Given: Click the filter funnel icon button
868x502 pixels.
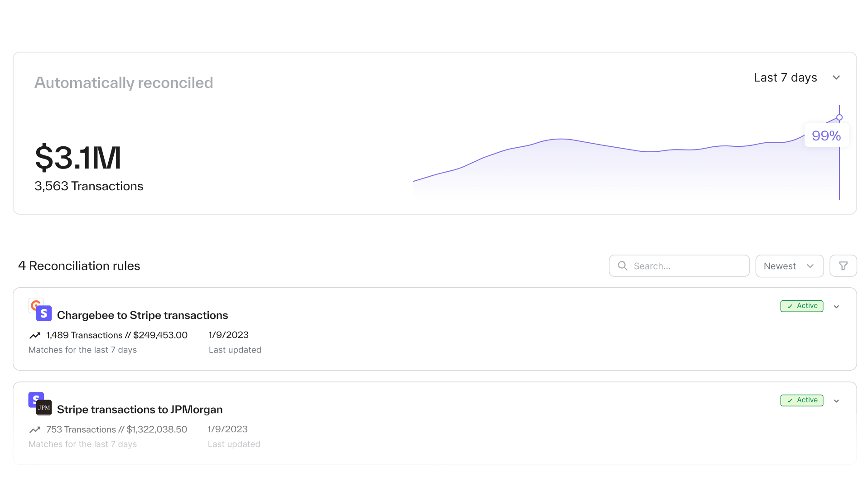Looking at the screenshot, I should [843, 266].
